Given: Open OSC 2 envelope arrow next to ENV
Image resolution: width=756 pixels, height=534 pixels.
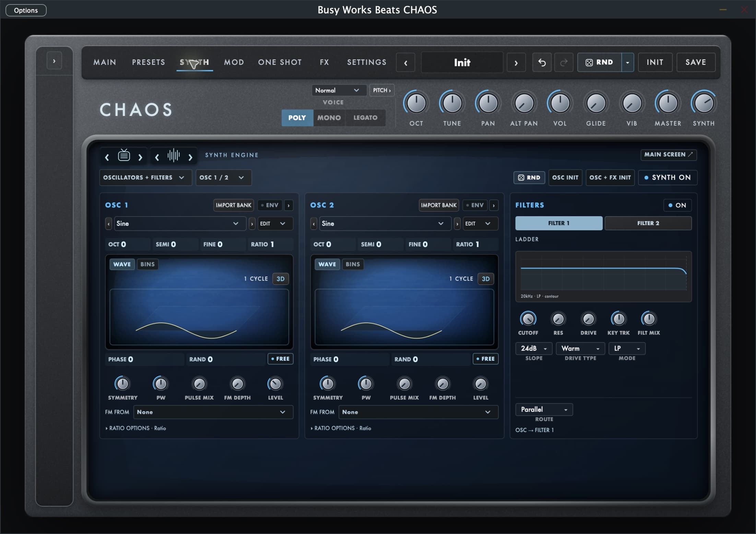Looking at the screenshot, I should [x=494, y=205].
